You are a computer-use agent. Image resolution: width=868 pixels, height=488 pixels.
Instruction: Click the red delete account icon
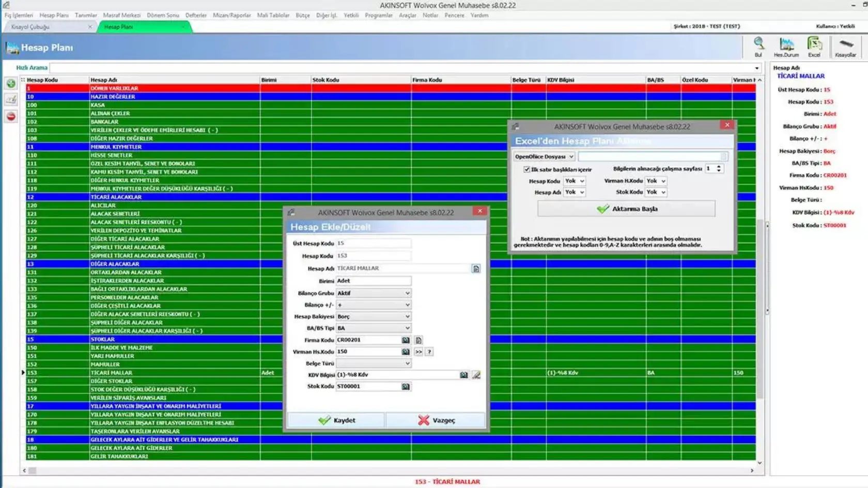pyautogui.click(x=11, y=117)
